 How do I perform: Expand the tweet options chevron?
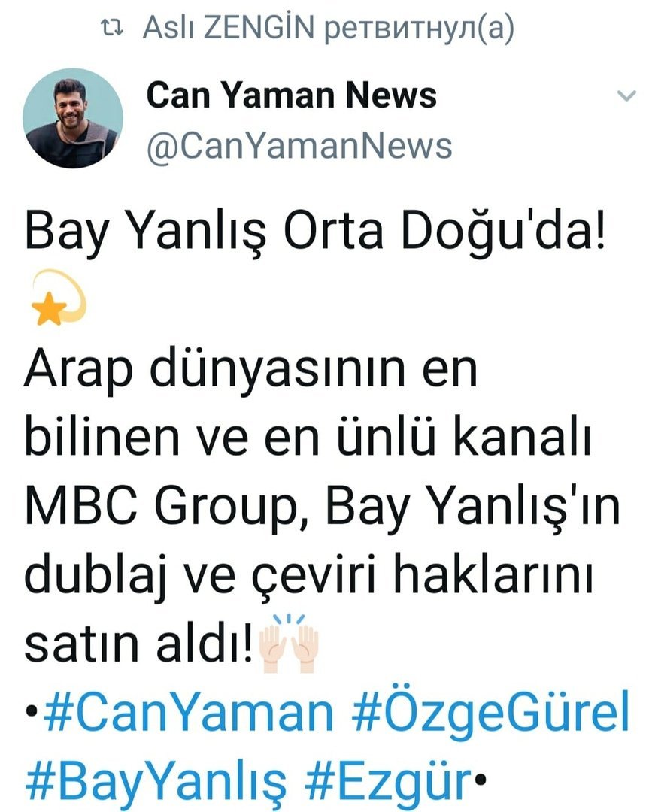626,95
